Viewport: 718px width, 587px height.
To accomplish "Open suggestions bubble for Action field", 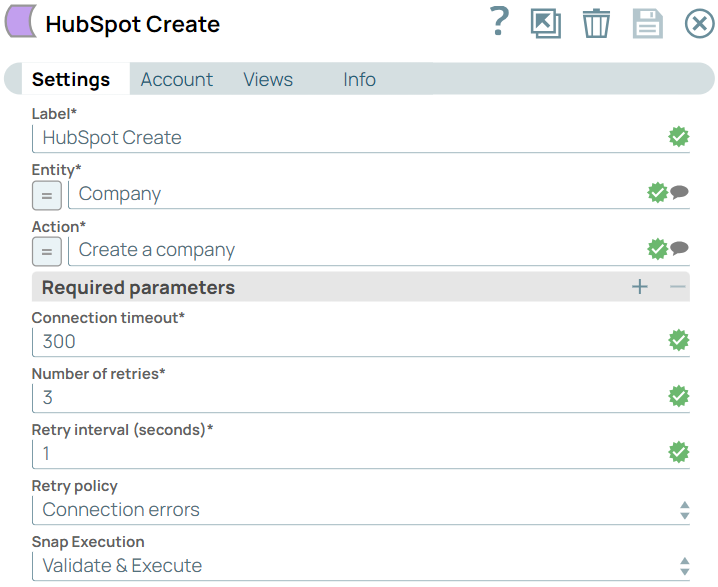I will point(680,248).
